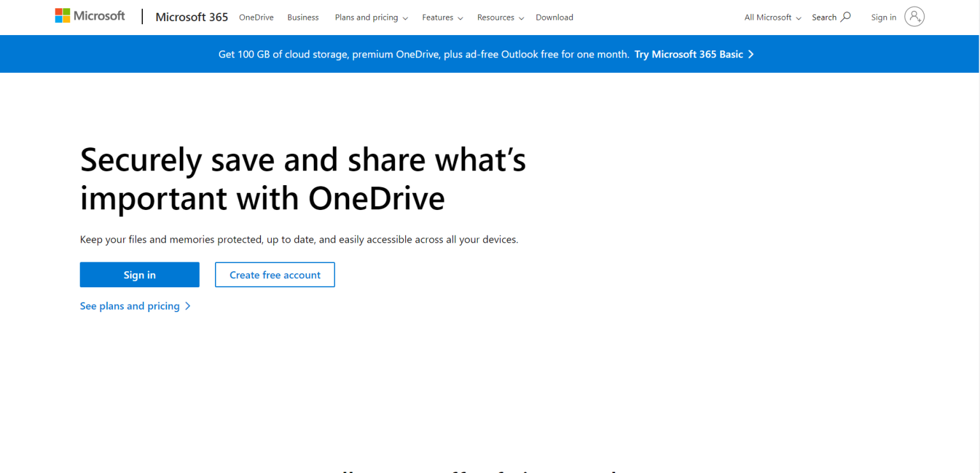Click the Microsoft 365 header link
Image resolution: width=980 pixels, height=473 pixels.
[191, 17]
